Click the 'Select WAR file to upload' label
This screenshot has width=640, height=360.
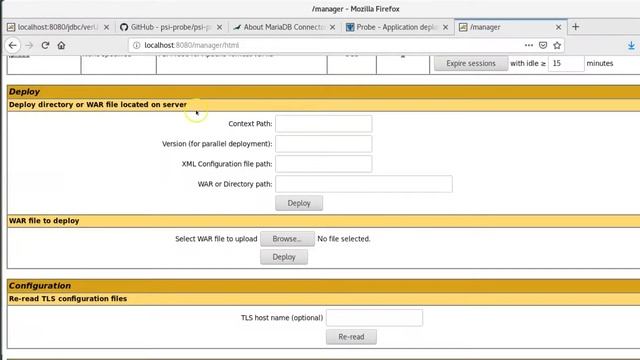pos(216,239)
